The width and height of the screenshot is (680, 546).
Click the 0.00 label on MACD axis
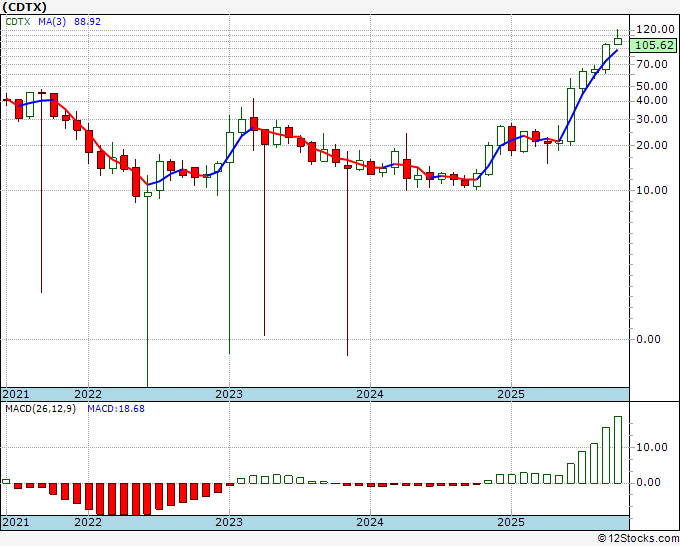[x=648, y=482]
